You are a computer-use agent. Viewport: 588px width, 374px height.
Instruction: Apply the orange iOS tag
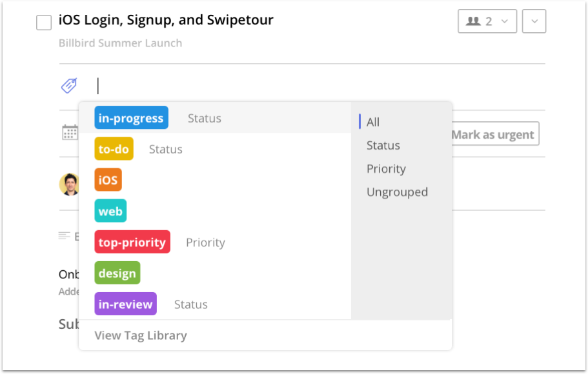pos(108,180)
